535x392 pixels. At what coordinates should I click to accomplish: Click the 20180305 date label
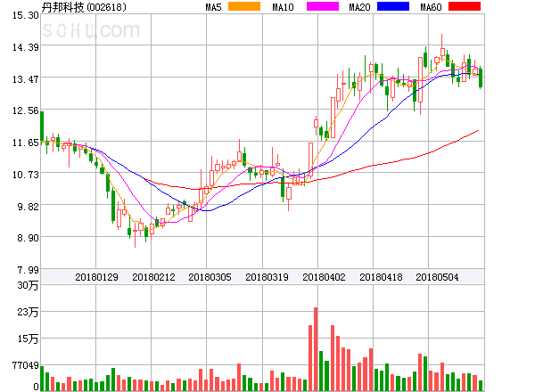(x=210, y=277)
